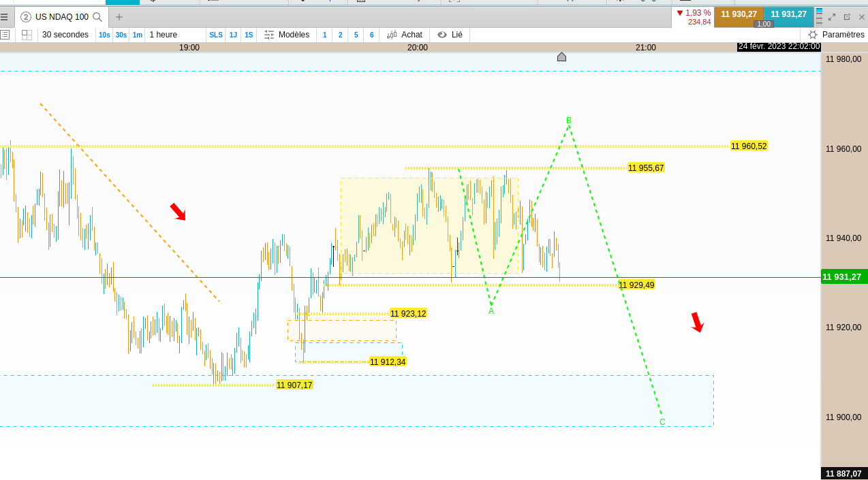Apply template shortcut 6
Viewport: 868px width, 480px height.
[371, 35]
